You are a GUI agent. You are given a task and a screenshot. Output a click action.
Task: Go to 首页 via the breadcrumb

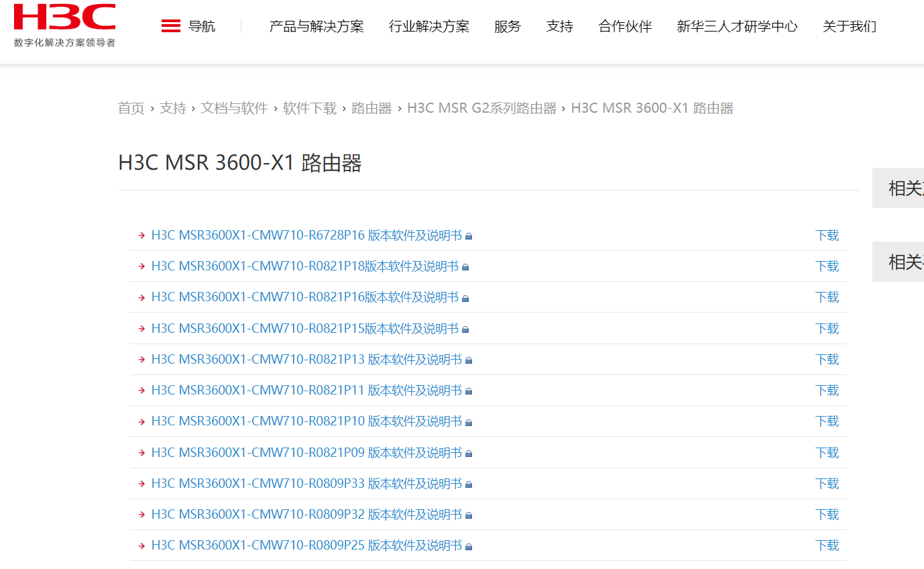[131, 108]
